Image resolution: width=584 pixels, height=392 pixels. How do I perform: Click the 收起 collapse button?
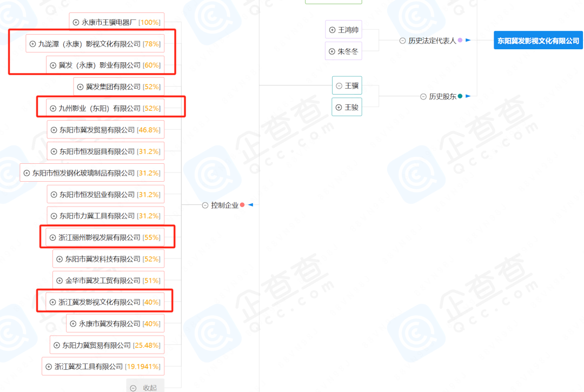[x=145, y=387]
